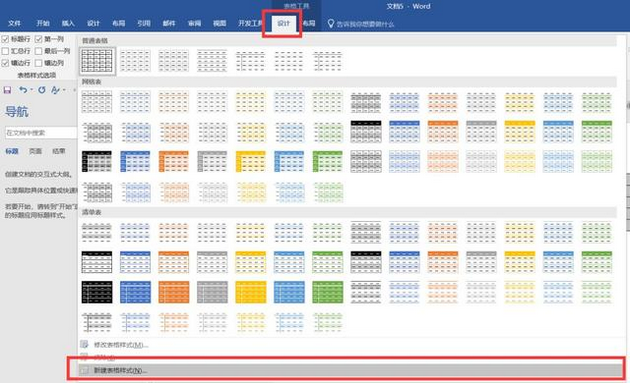Pick grid style with black header and first column

(x=97, y=162)
